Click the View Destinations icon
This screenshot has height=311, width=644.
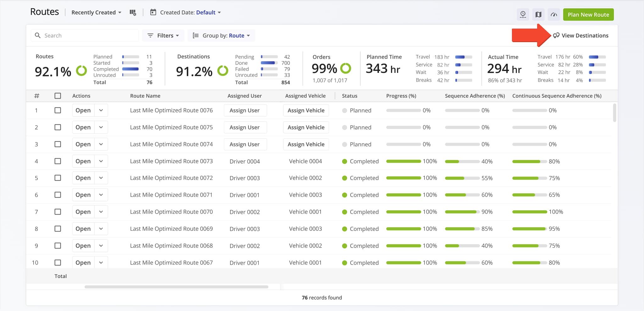(556, 35)
